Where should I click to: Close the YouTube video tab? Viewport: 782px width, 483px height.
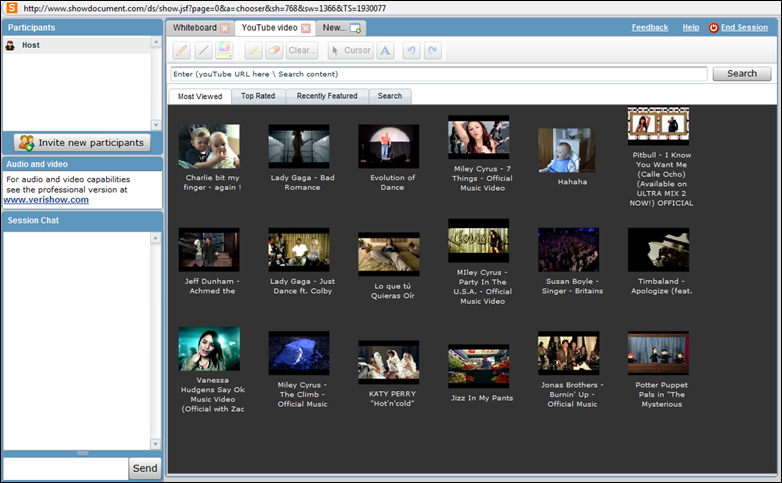click(x=306, y=28)
